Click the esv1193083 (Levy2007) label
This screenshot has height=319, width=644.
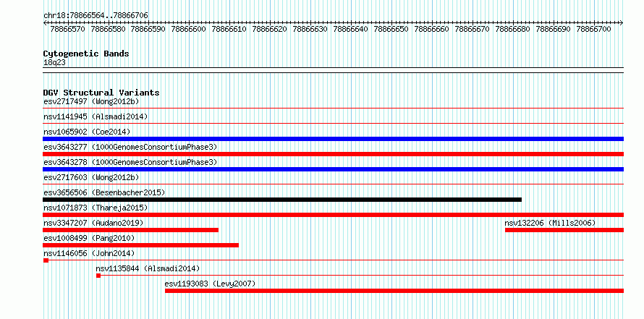211,284
